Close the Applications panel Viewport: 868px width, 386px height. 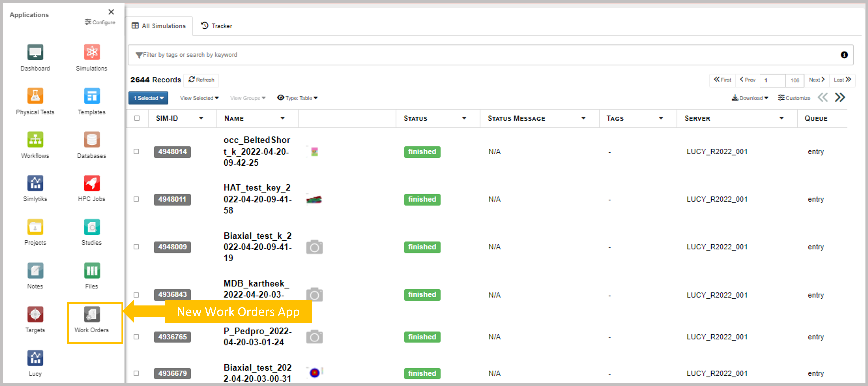(111, 12)
